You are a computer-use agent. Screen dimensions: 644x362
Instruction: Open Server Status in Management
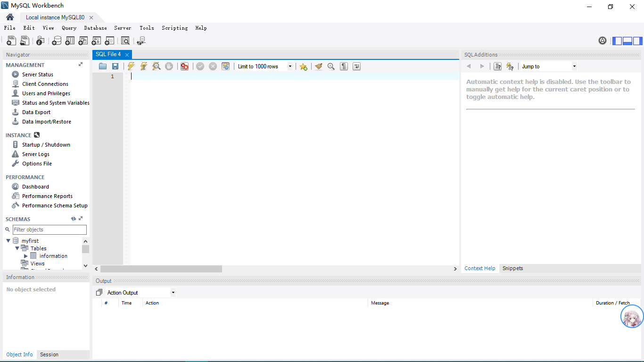37,74
